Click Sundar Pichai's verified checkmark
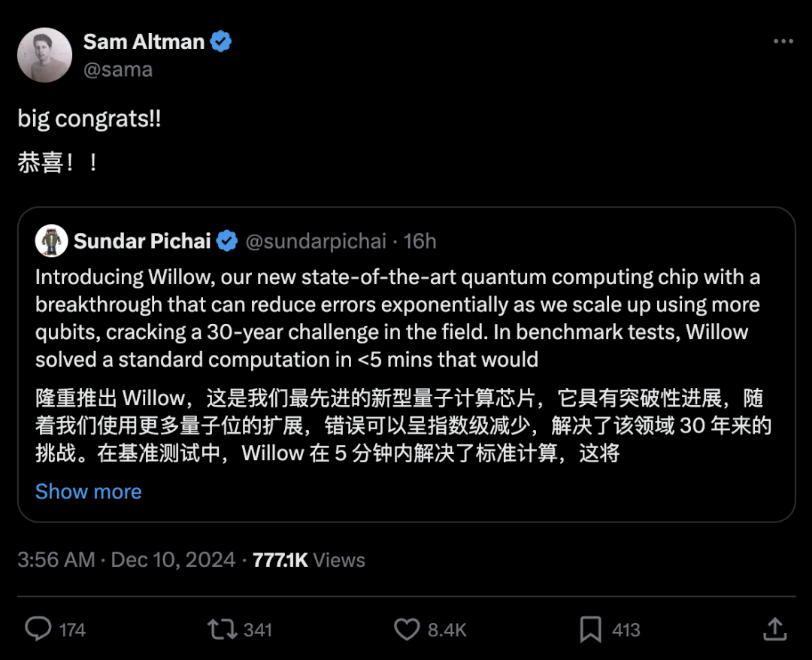This screenshot has width=812, height=660. tap(227, 241)
